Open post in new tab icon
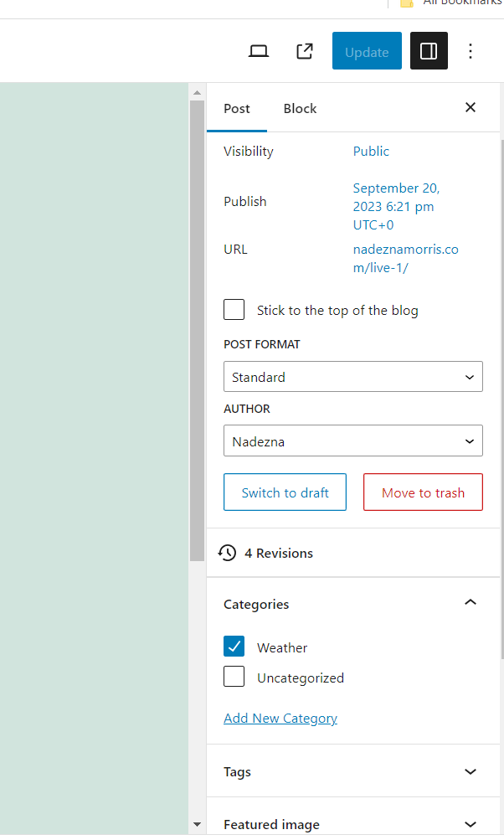The height and width of the screenshot is (840, 504). tap(305, 52)
